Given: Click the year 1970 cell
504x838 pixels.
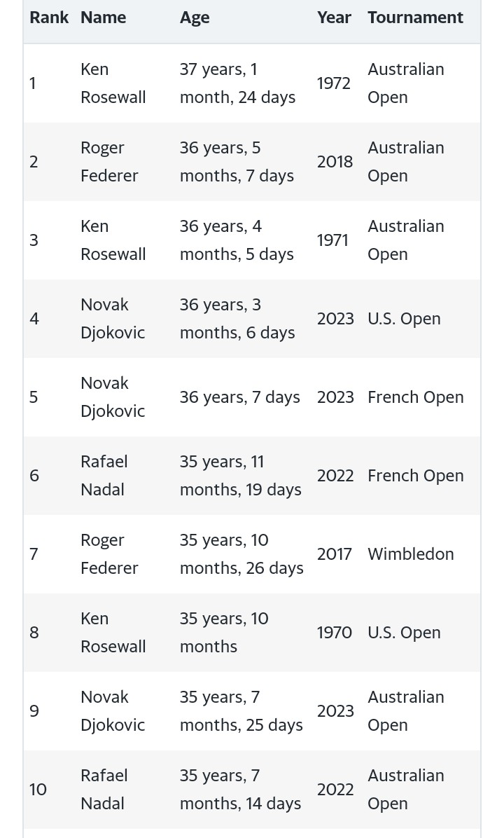Looking at the screenshot, I should click(335, 633).
